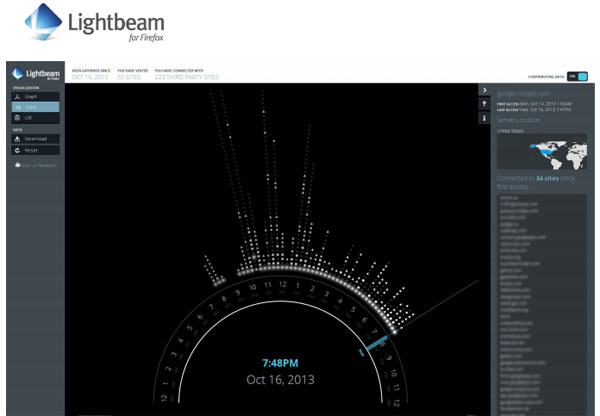Image resolution: width=600 pixels, height=416 pixels.
Task: Toggle the Contributing Data switch
Action: [x=577, y=77]
